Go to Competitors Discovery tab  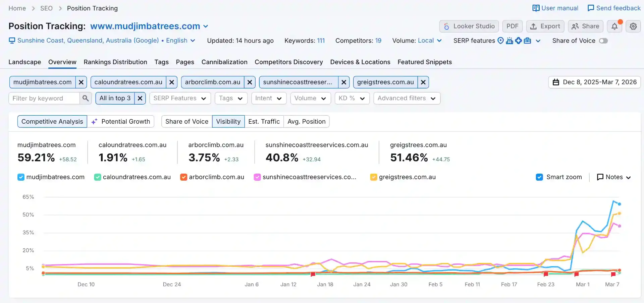pyautogui.click(x=289, y=62)
